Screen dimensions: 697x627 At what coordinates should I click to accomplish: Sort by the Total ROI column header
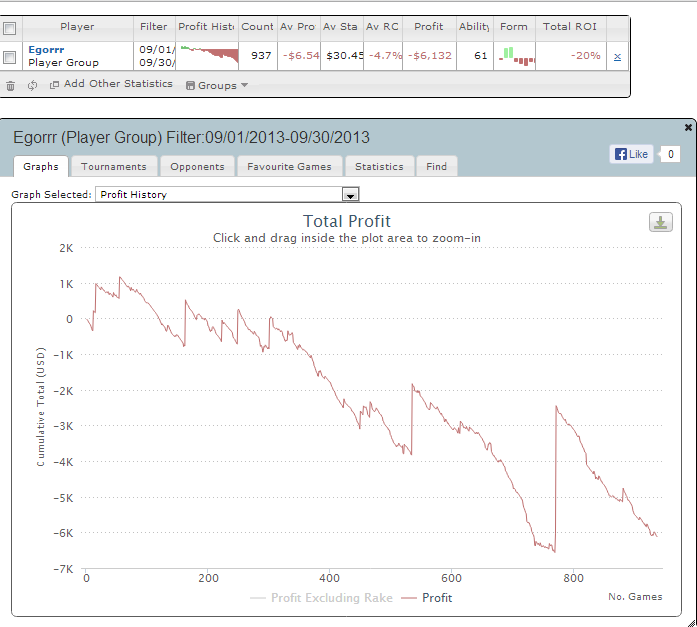[x=570, y=27]
